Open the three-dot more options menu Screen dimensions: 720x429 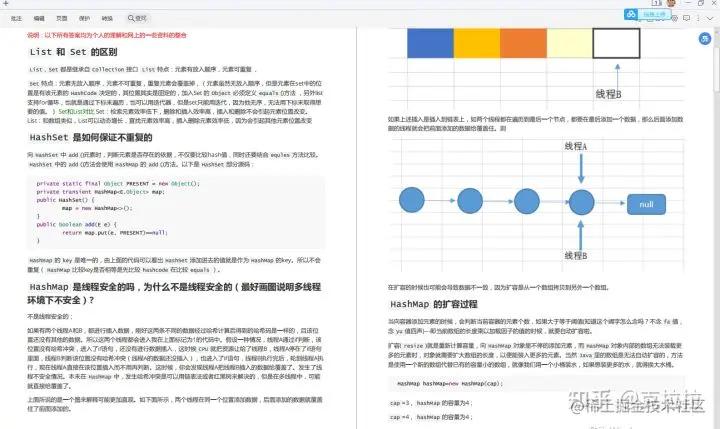[x=698, y=18]
